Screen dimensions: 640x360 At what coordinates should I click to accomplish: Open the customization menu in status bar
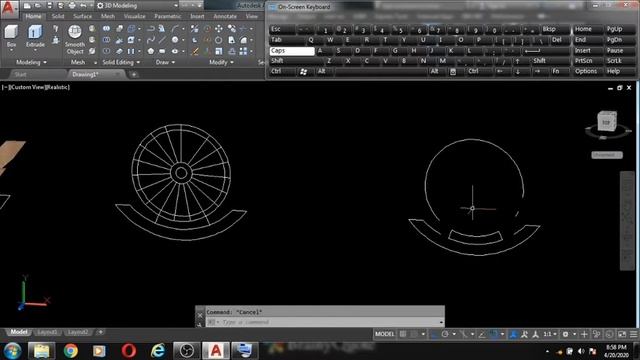[633, 334]
